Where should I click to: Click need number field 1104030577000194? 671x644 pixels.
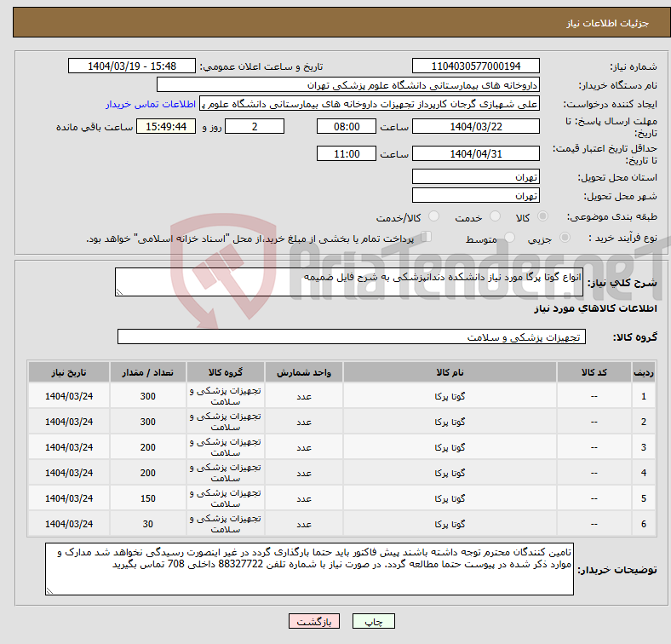tap(475, 66)
